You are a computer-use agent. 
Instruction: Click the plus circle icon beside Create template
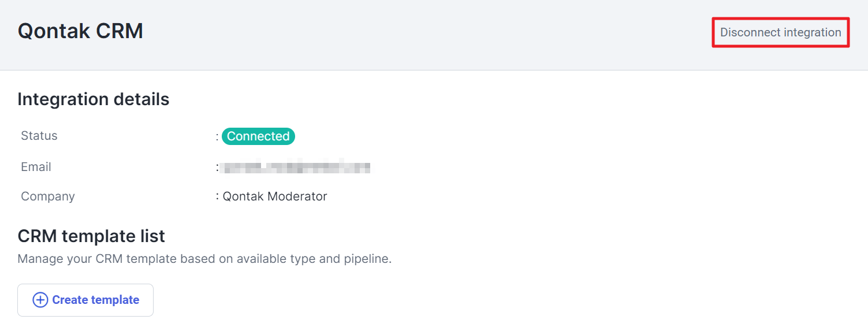tap(40, 300)
